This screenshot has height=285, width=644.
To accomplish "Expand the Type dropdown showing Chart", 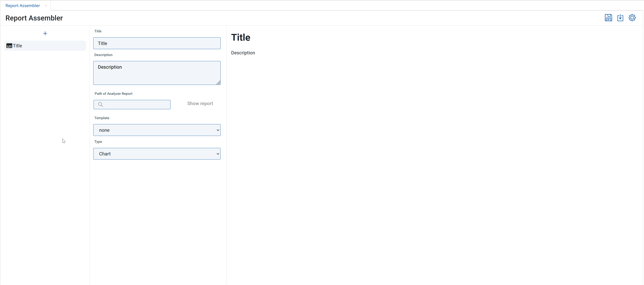I will (x=157, y=154).
